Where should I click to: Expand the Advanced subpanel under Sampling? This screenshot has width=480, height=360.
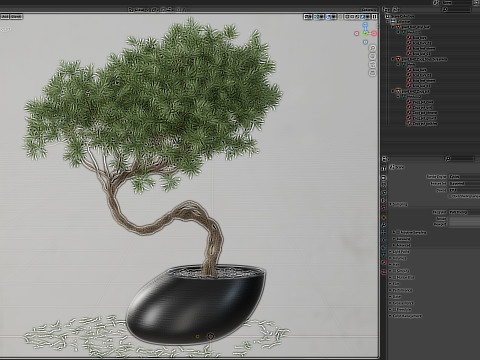(x=402, y=245)
